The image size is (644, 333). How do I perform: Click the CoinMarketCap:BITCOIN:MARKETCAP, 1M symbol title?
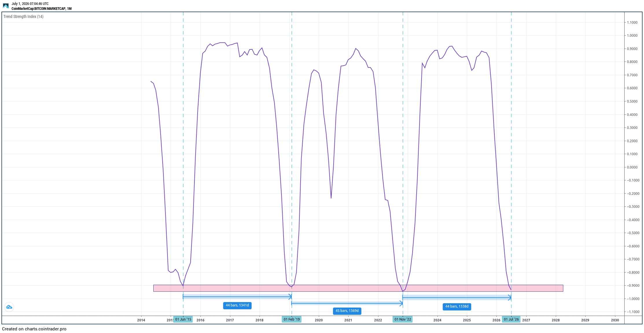click(41, 9)
